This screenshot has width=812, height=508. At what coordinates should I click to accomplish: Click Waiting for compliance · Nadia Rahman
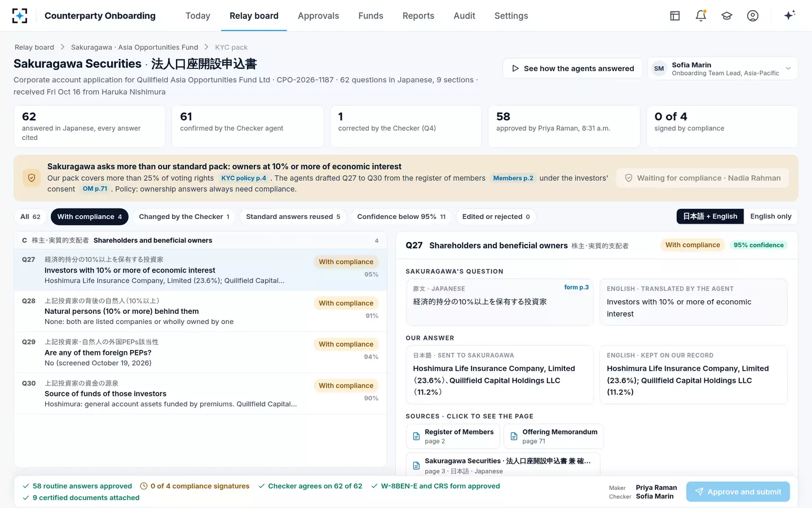[x=703, y=178]
